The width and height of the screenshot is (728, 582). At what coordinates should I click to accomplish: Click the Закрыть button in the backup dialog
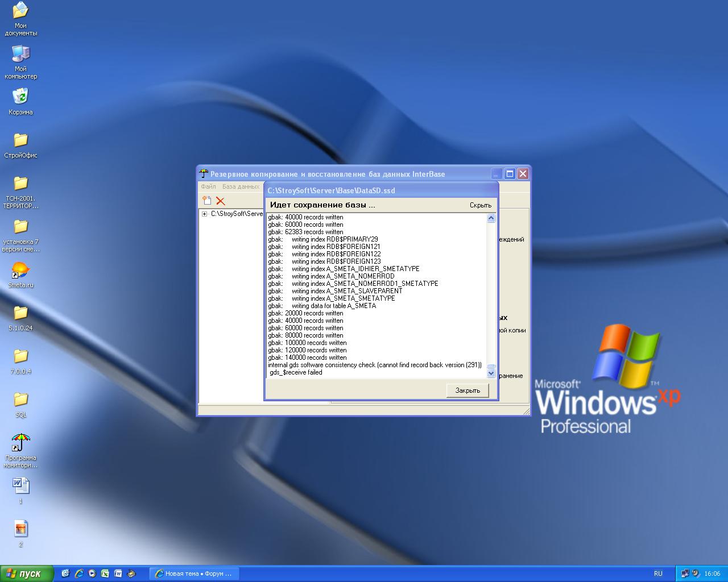point(468,390)
